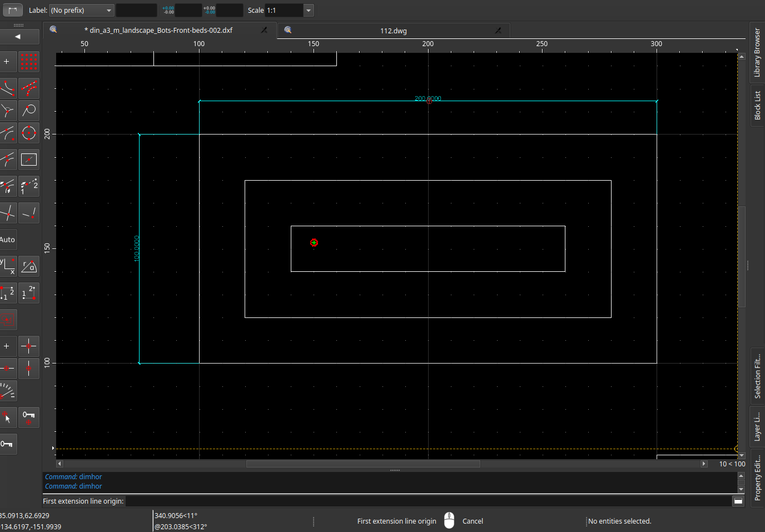765x532 pixels.
Task: Lock relative zero with key and crosshair icon
Action: tap(29, 417)
